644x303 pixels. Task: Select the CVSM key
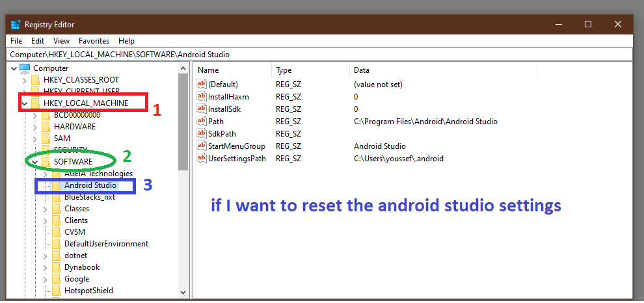(75, 232)
